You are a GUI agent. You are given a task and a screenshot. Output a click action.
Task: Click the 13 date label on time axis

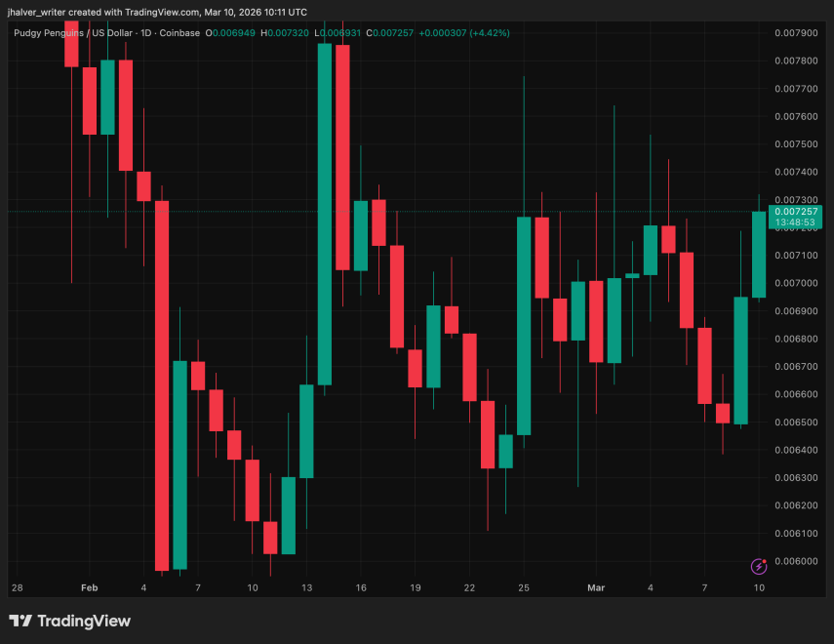(x=307, y=588)
